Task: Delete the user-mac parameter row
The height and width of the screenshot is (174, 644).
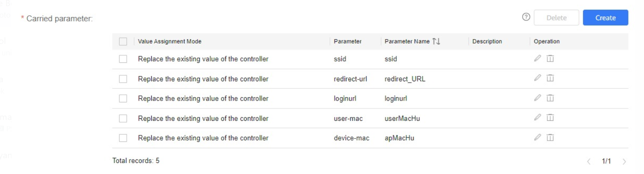Action: pos(550,117)
